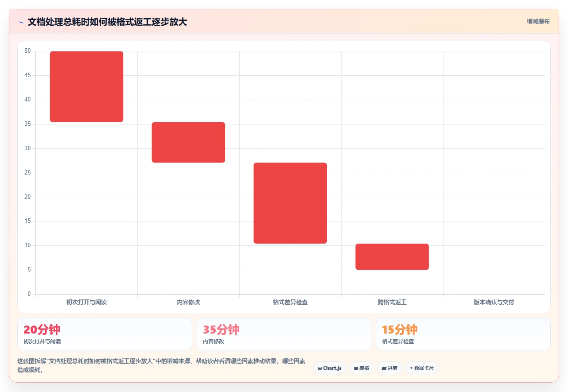Click the 增减瀑布 label in the header
Viewport: 568px width, 392px height.
click(538, 21)
